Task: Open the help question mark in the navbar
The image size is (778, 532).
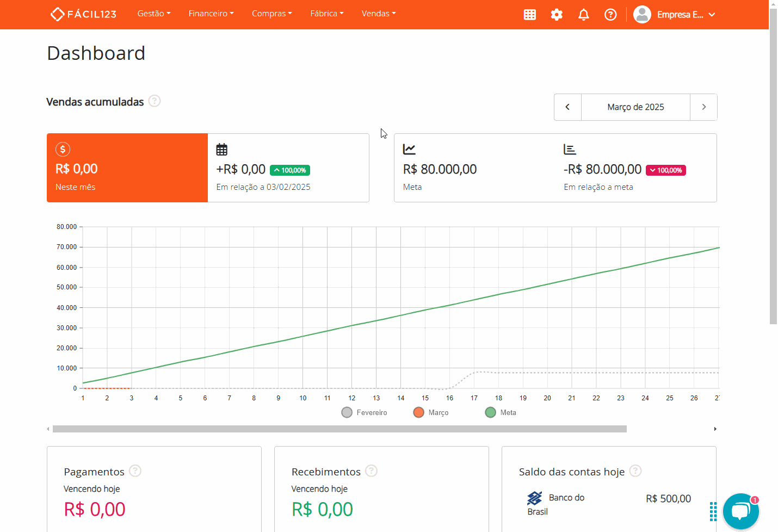Action: 610,14
